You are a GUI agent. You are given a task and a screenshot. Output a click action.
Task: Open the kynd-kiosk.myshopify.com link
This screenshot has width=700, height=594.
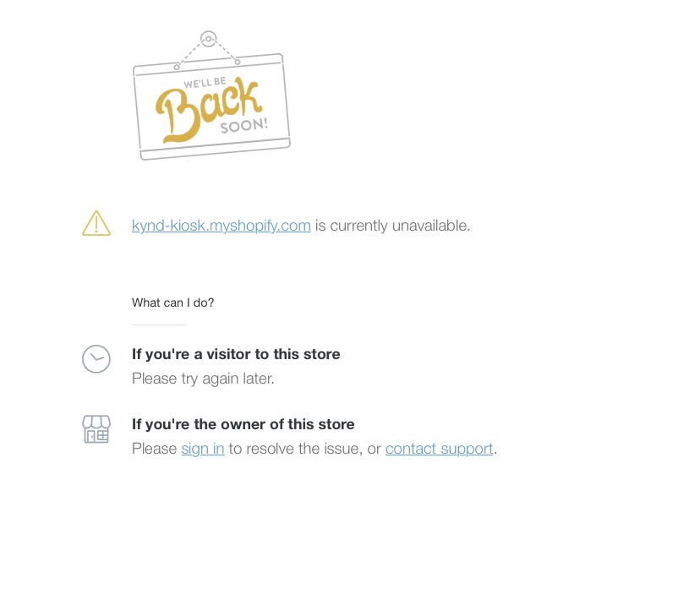click(x=221, y=226)
